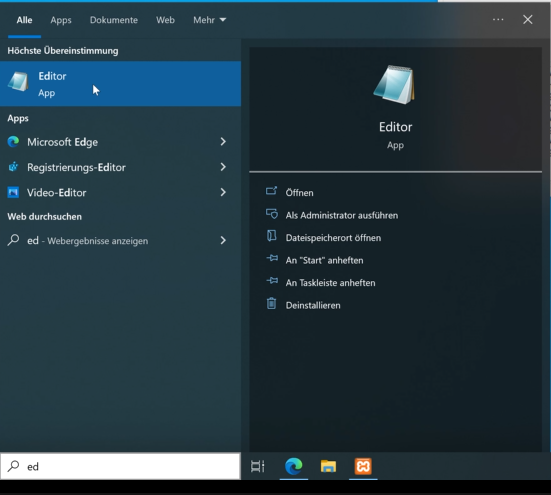Click the Registrierungs-Editor icon

tap(13, 167)
